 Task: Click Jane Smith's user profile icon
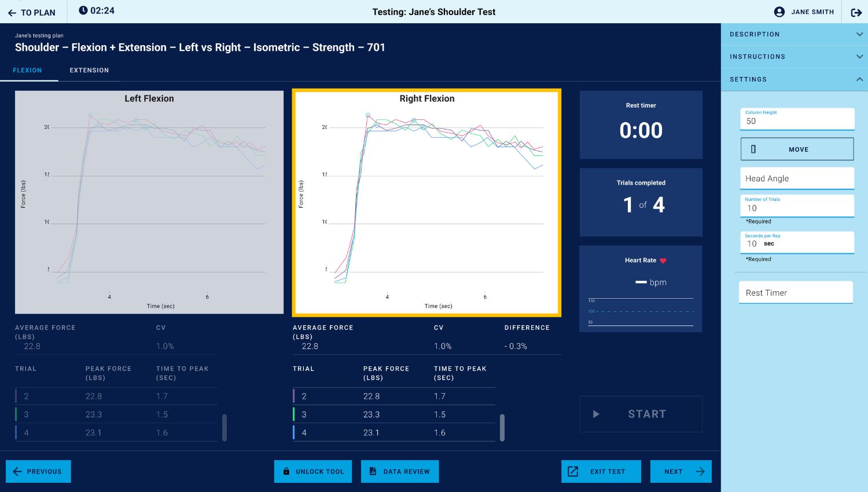point(779,12)
